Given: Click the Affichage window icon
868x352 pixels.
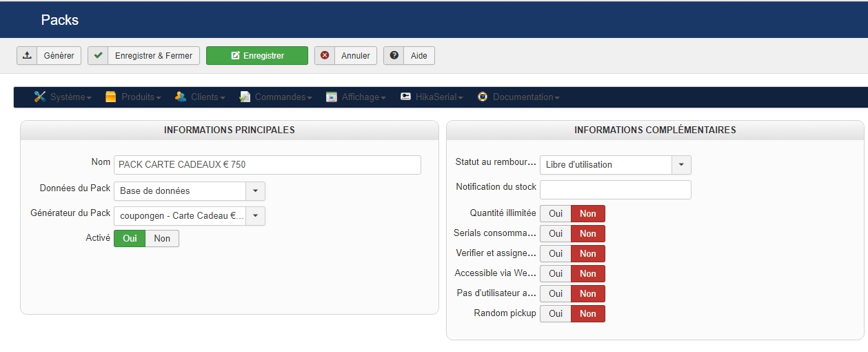Looking at the screenshot, I should tap(332, 97).
